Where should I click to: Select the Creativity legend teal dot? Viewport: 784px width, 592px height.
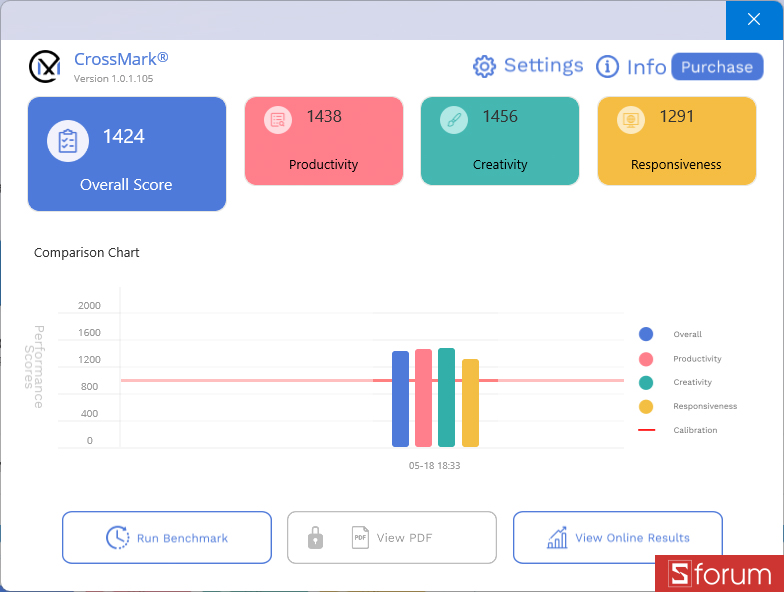click(x=646, y=382)
